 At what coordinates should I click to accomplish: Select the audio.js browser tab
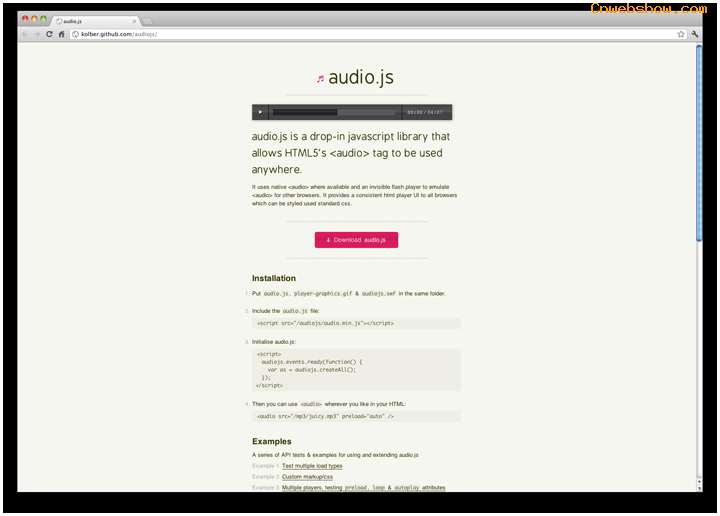click(96, 21)
